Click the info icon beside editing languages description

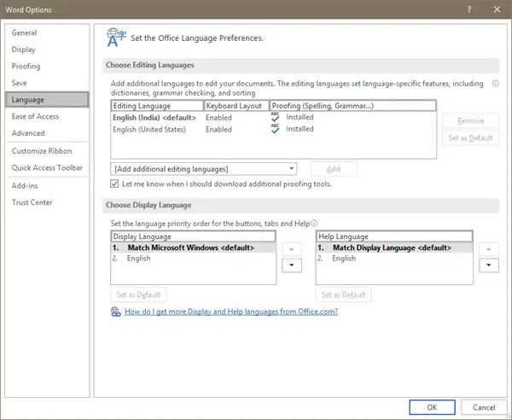(495, 84)
